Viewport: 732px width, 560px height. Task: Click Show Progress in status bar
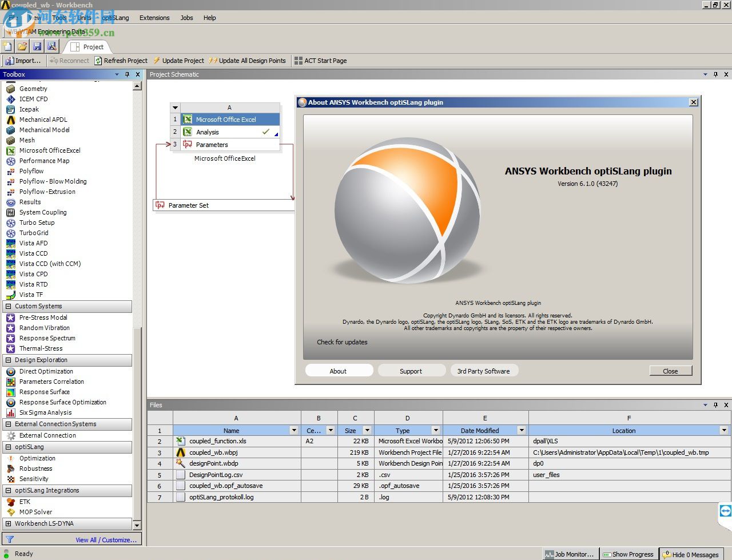point(628,554)
